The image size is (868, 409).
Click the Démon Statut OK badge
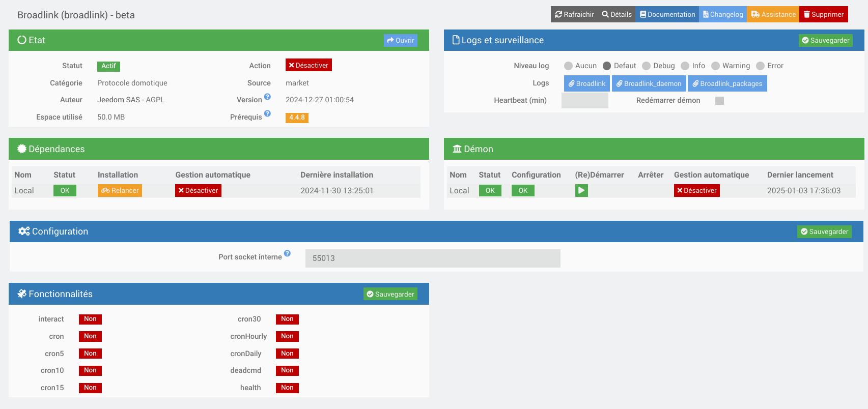click(x=490, y=190)
